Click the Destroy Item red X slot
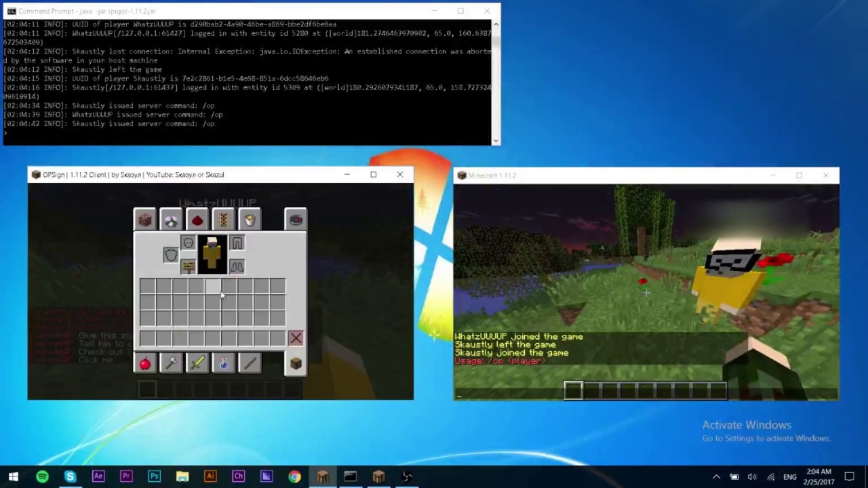868x488 pixels. coord(296,338)
